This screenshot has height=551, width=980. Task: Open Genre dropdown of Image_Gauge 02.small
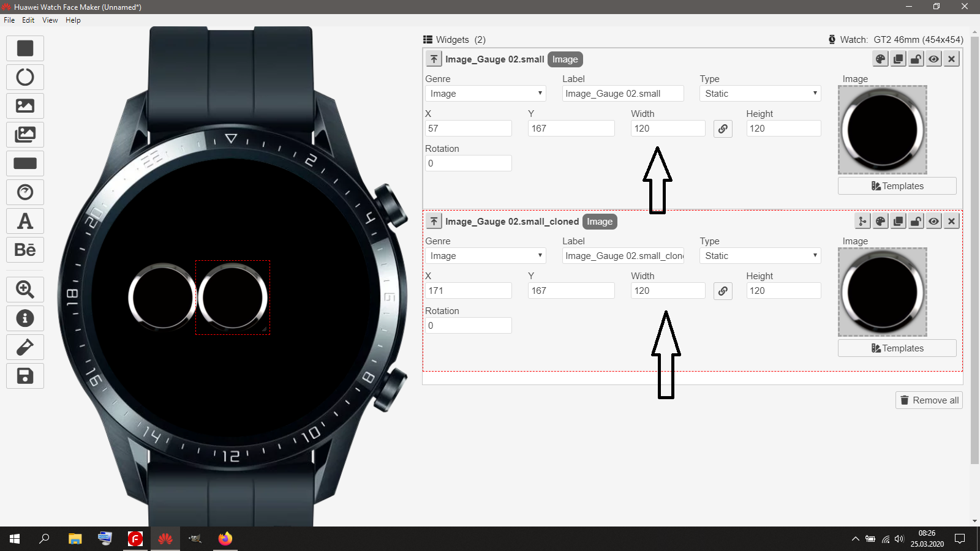pyautogui.click(x=486, y=94)
